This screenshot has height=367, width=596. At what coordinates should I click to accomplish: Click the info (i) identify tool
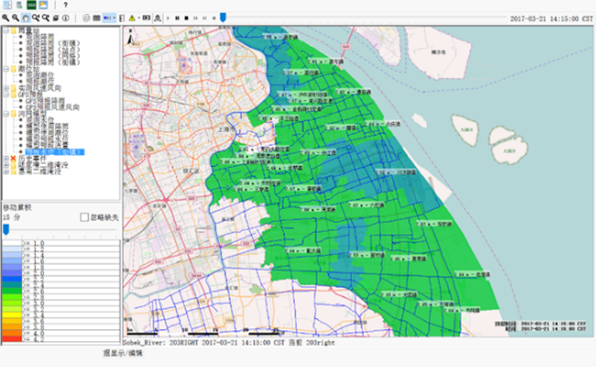click(66, 18)
